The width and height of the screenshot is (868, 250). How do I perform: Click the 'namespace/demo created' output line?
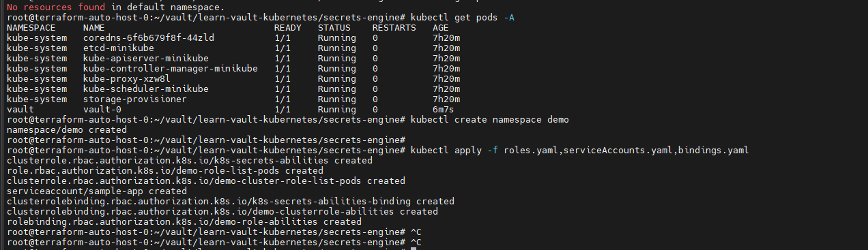tap(66, 129)
